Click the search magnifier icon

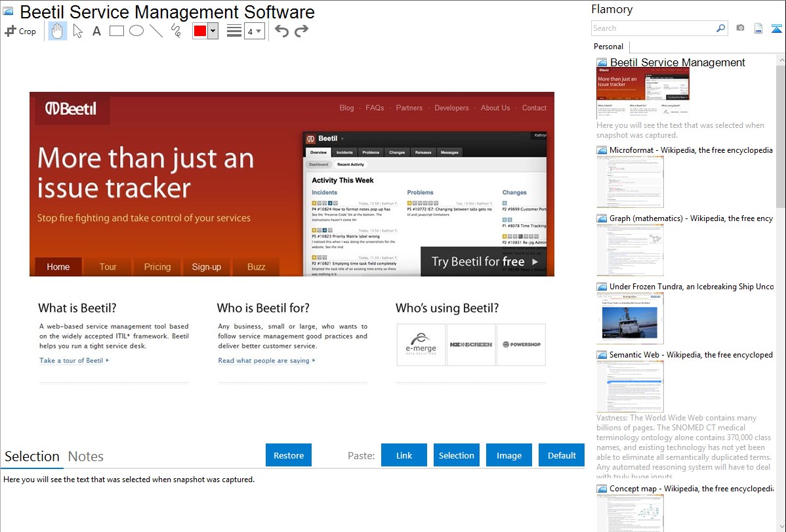(x=721, y=28)
